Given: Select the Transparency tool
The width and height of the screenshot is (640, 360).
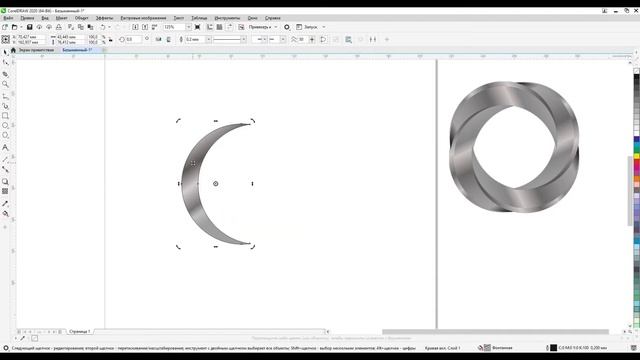Looking at the screenshot, I should [x=5, y=191].
